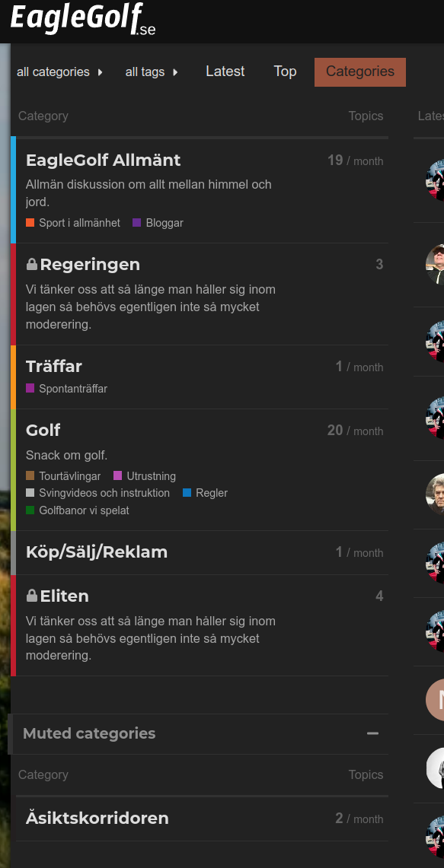Open the Köp/Sälj/Reklam category
Image resolution: width=444 pixels, height=868 pixels.
point(97,552)
